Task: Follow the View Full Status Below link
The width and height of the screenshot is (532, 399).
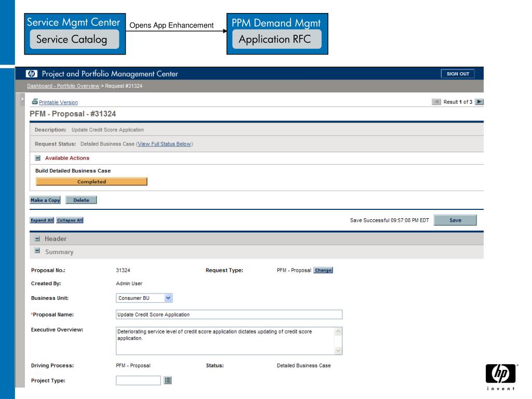Action: 164,144
